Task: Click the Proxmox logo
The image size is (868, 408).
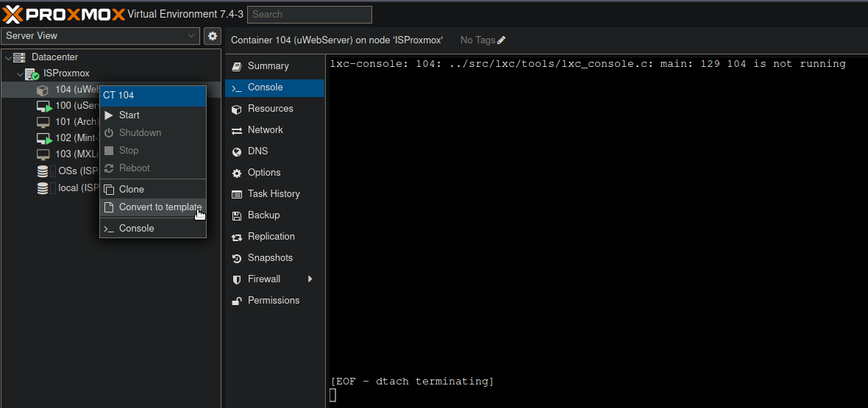Action: point(64,14)
